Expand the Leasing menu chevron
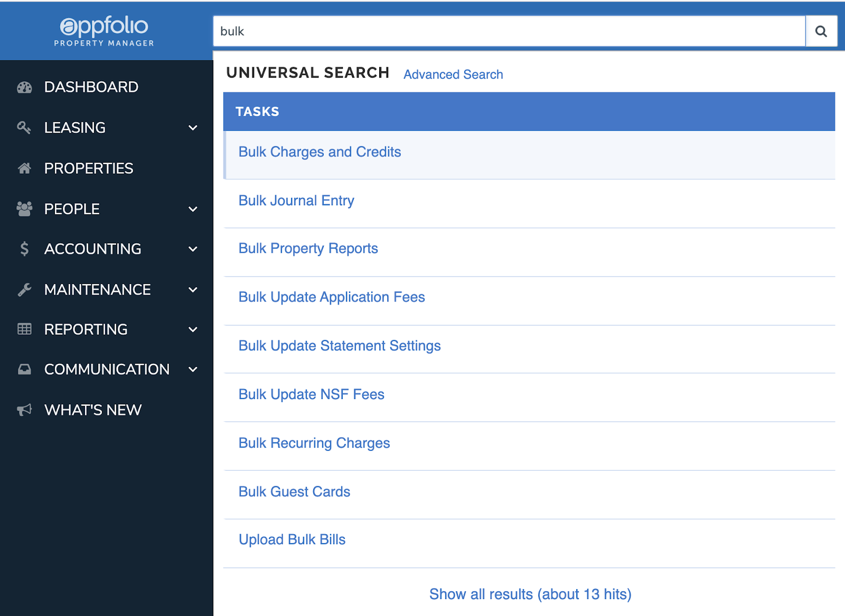 192,127
